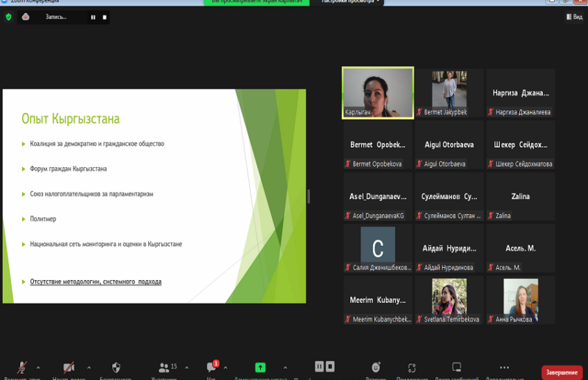Open the Вид layout menu
Screen dimensions: 588x380
tap(574, 17)
